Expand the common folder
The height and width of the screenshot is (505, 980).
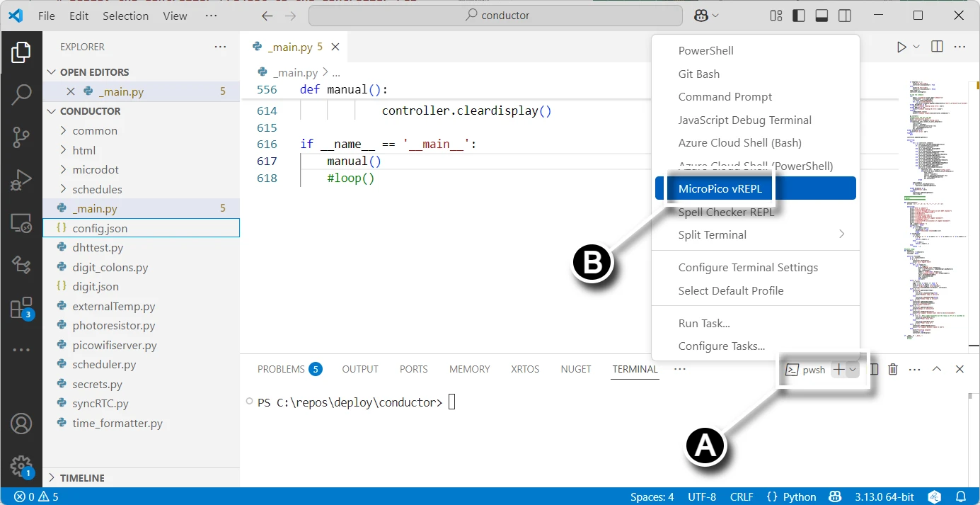click(142, 130)
